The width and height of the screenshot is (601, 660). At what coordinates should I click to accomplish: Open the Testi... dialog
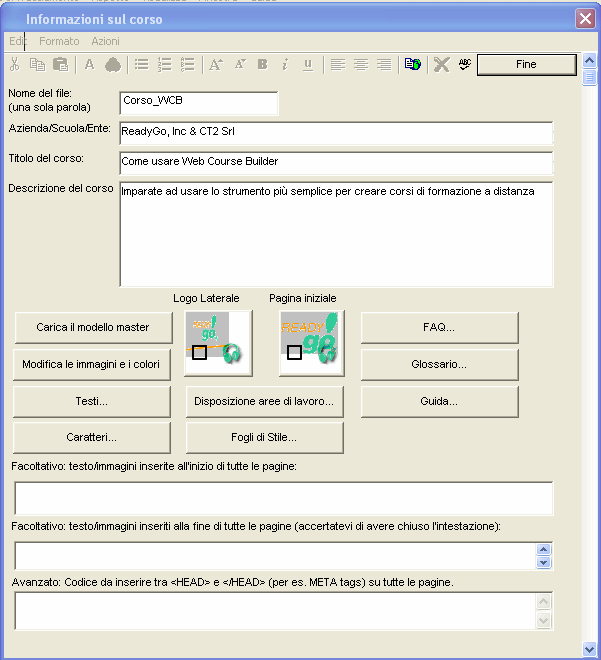tap(91, 401)
